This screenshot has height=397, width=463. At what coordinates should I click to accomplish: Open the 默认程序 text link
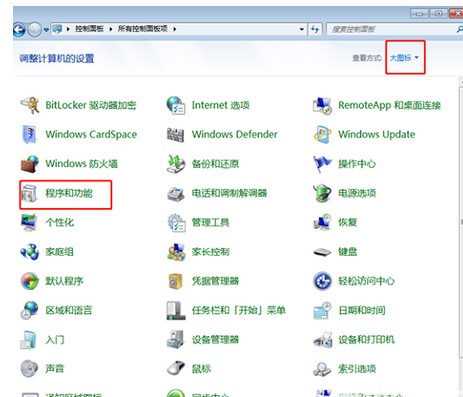pos(64,281)
